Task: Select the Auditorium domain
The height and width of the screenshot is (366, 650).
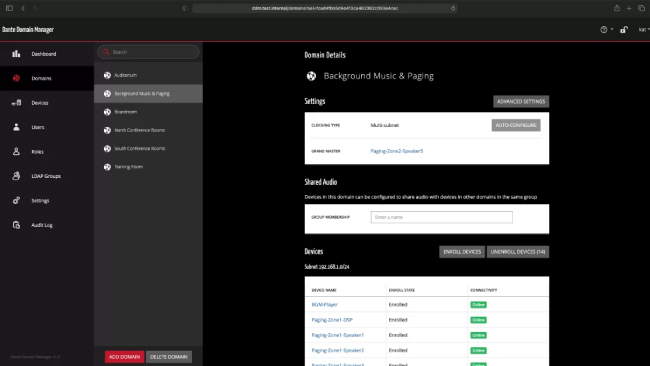Action: click(148, 75)
